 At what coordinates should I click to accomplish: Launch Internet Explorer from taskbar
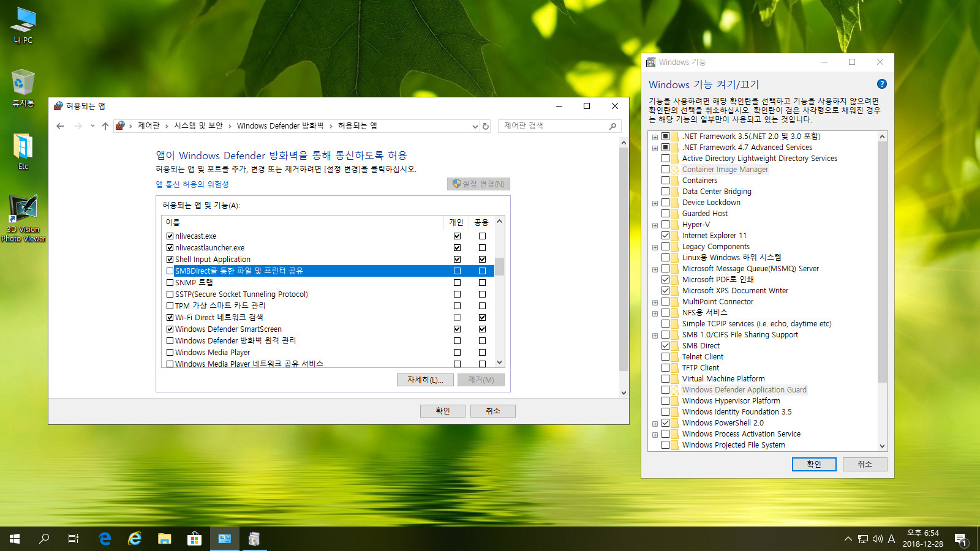[135, 539]
